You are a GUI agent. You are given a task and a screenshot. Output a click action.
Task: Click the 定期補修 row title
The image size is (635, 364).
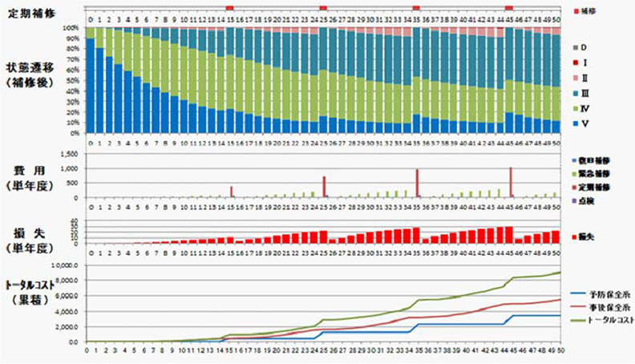point(29,11)
